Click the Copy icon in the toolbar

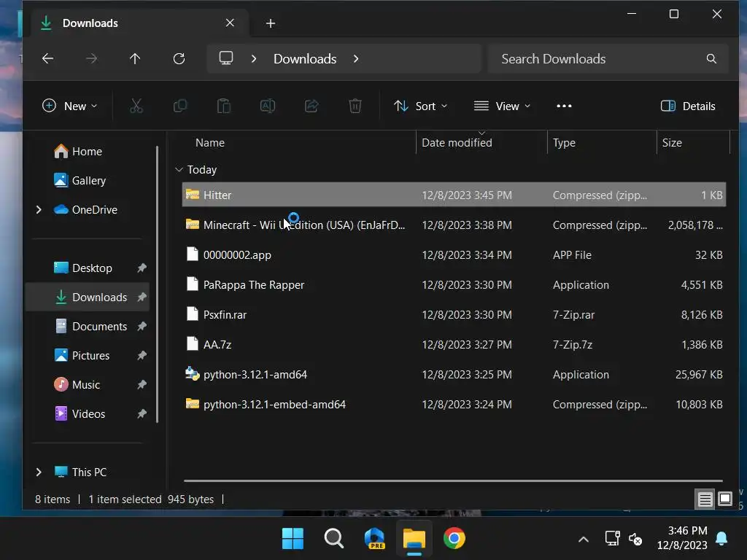tap(180, 106)
